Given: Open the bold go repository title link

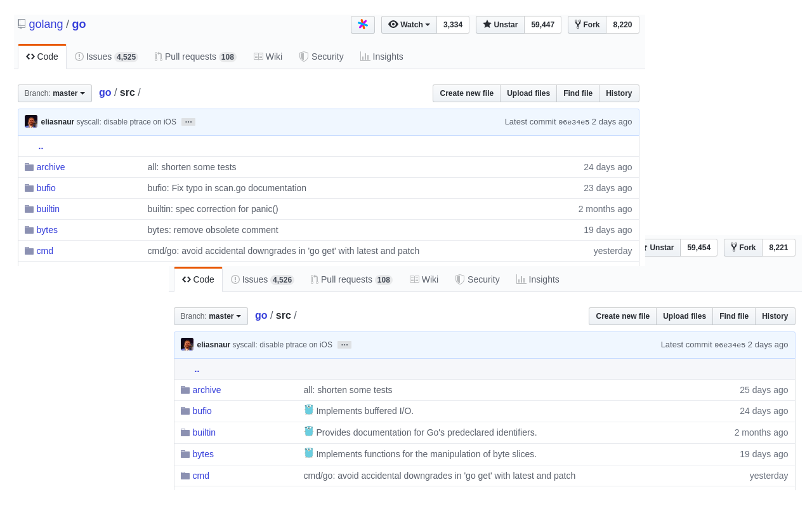Looking at the screenshot, I should [79, 24].
